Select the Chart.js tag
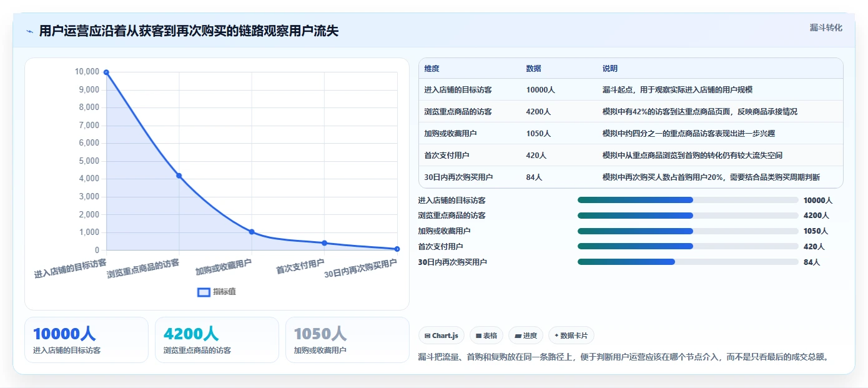 pyautogui.click(x=441, y=336)
